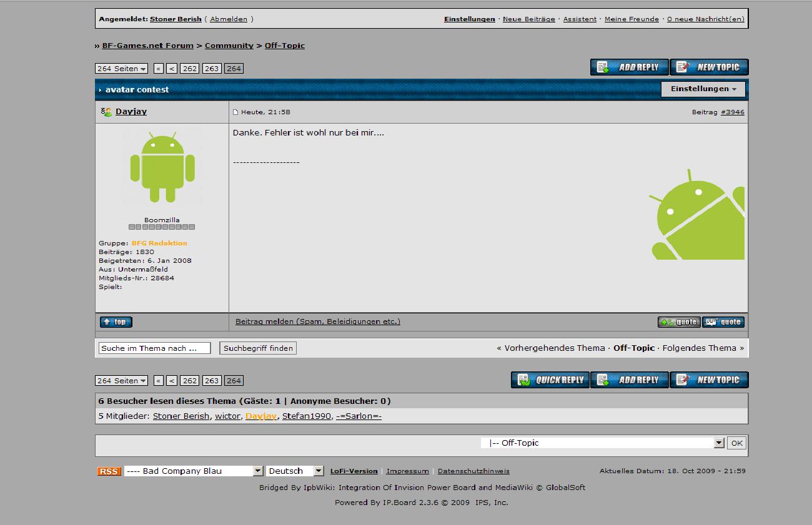
Task: Click the OK button next to forum jump
Action: click(737, 443)
